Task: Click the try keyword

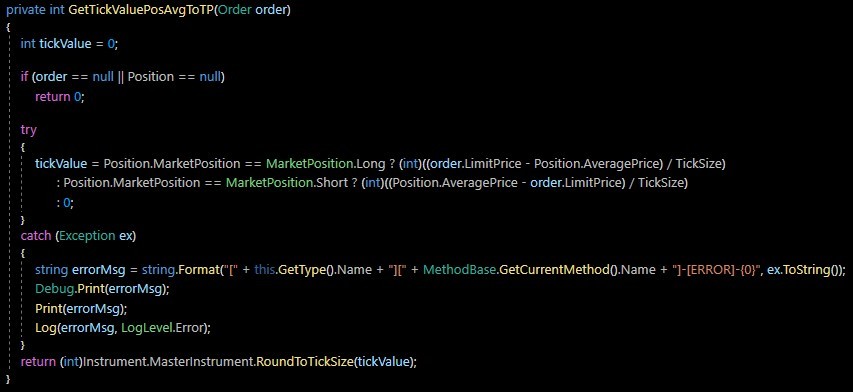Action: [x=28, y=130]
